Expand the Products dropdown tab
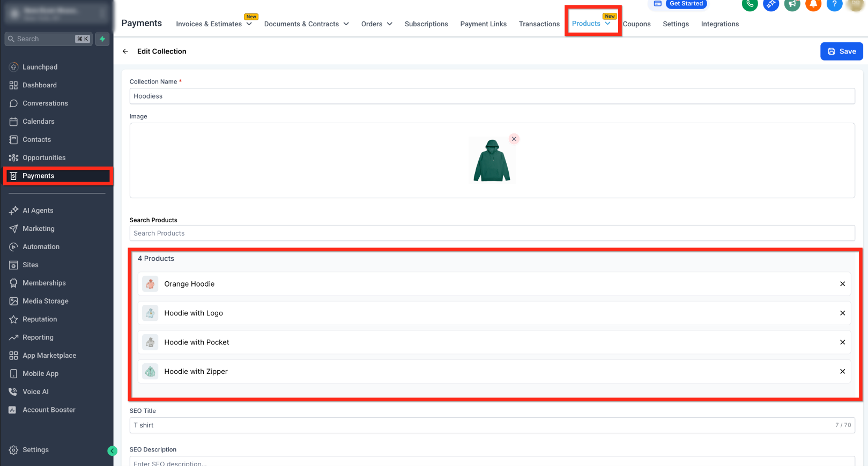 click(591, 24)
